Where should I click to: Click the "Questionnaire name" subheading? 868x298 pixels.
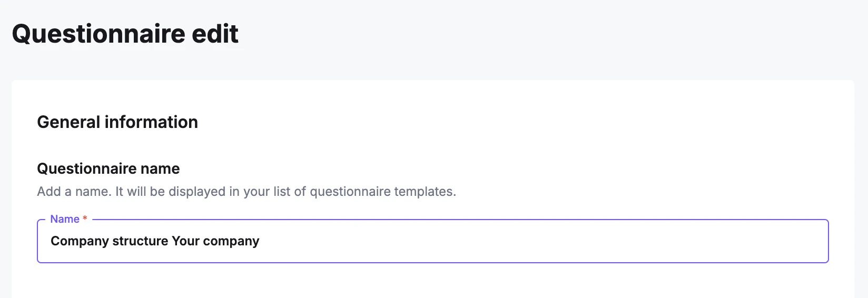click(108, 168)
